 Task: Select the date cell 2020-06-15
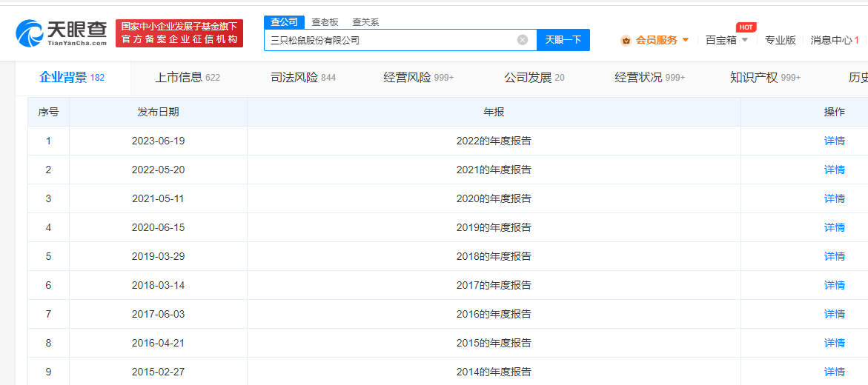[x=159, y=227]
